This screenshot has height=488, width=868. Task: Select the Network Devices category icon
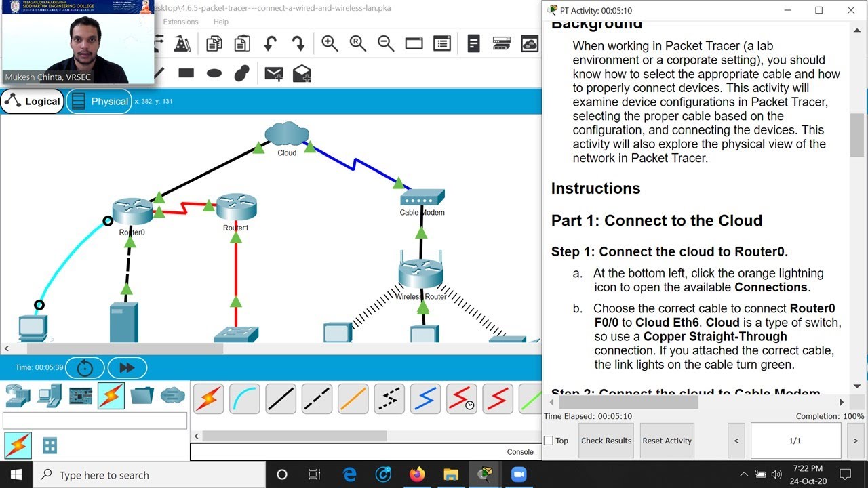click(x=17, y=395)
